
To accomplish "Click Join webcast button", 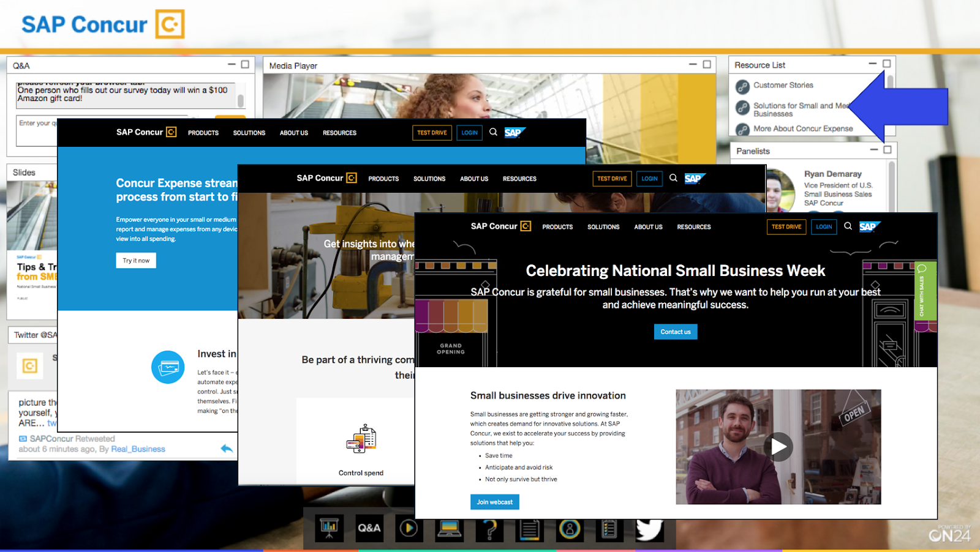I will [495, 502].
